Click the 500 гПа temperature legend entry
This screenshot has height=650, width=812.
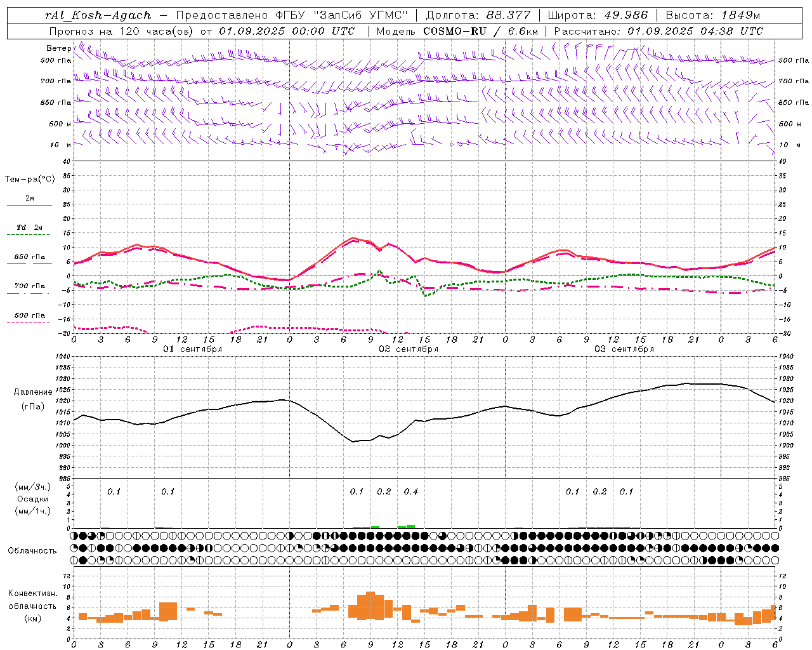click(30, 315)
